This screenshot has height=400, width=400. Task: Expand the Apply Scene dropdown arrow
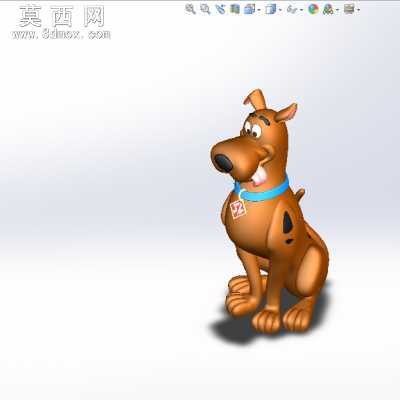click(337, 10)
